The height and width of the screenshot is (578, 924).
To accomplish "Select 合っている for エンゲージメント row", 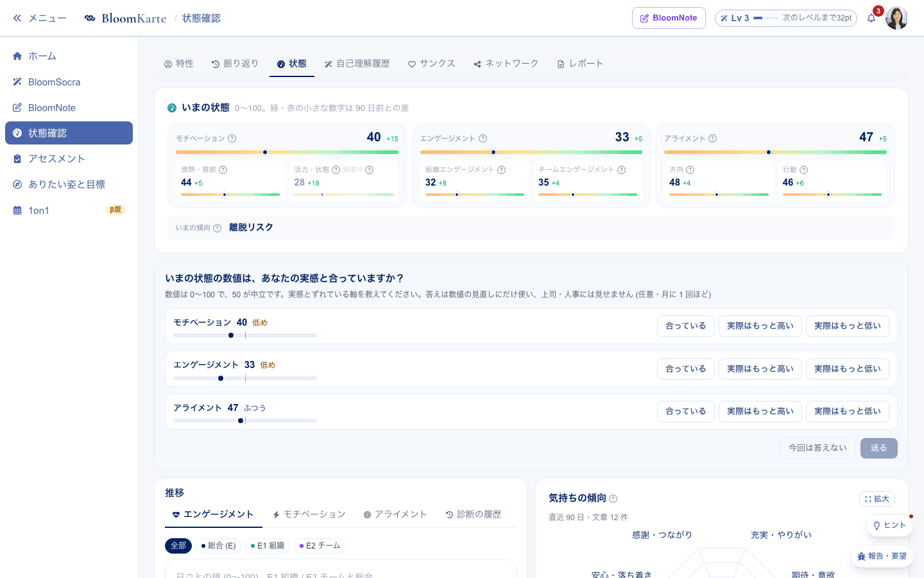I will tap(686, 369).
